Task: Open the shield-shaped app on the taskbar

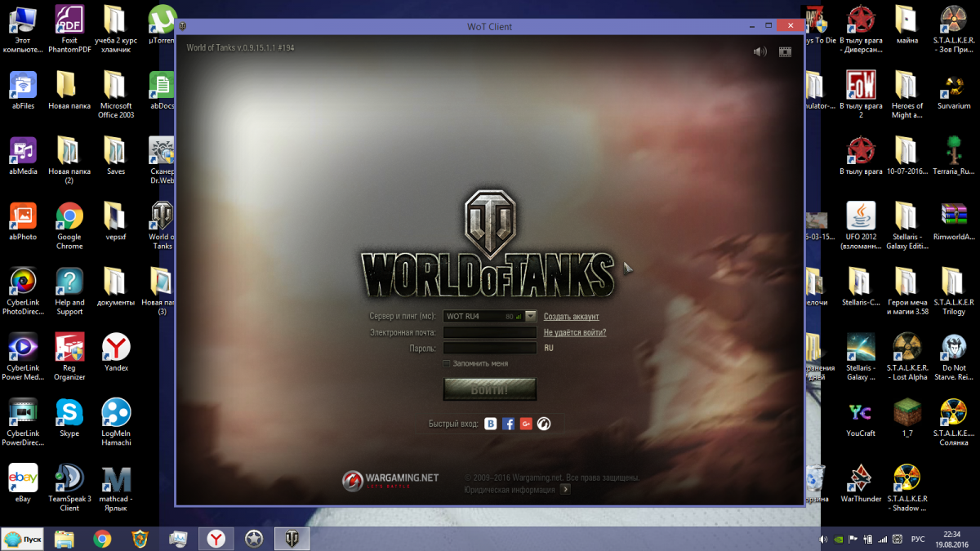Action: tap(140, 539)
